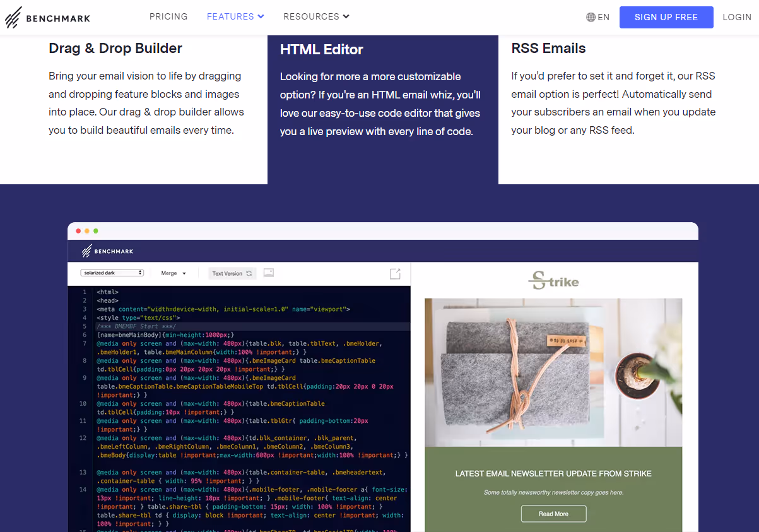Click the red window dot
759x532 pixels.
(78, 231)
